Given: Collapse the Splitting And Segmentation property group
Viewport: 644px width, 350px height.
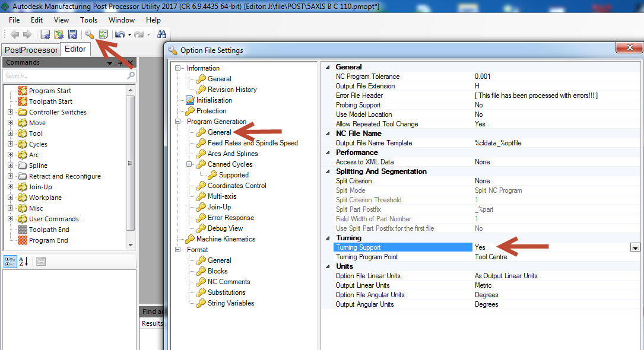Looking at the screenshot, I should pos(328,171).
